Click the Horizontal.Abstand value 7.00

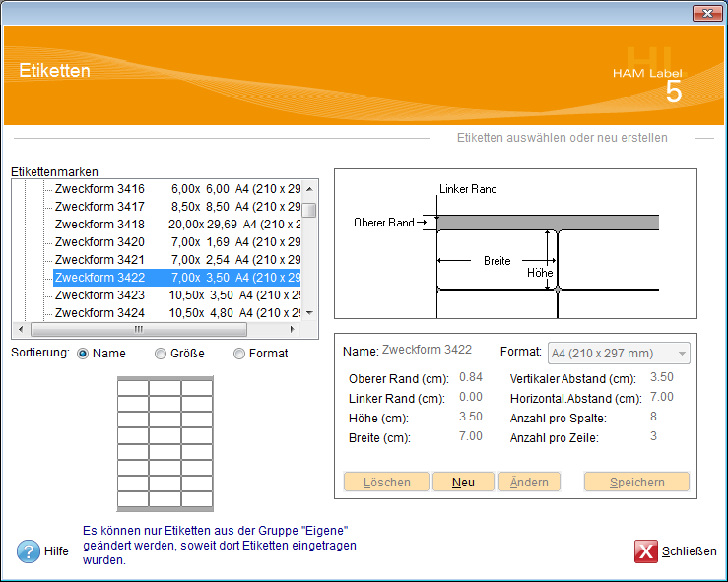(x=662, y=397)
